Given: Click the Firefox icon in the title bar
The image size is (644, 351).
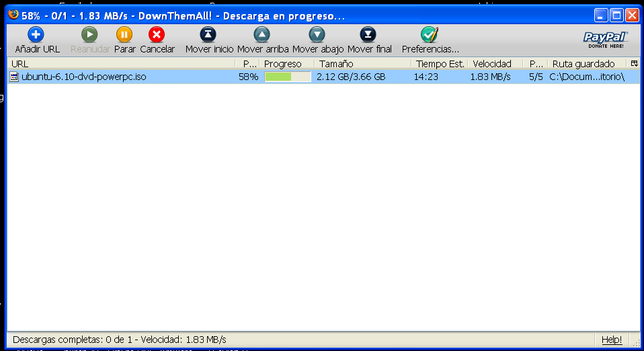Looking at the screenshot, I should (13, 14).
